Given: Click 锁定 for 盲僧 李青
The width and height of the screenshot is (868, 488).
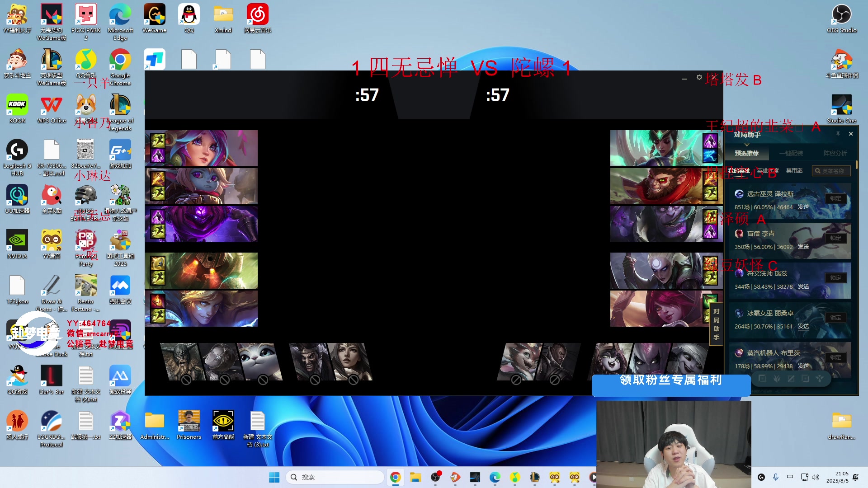Looking at the screenshot, I should point(835,238).
